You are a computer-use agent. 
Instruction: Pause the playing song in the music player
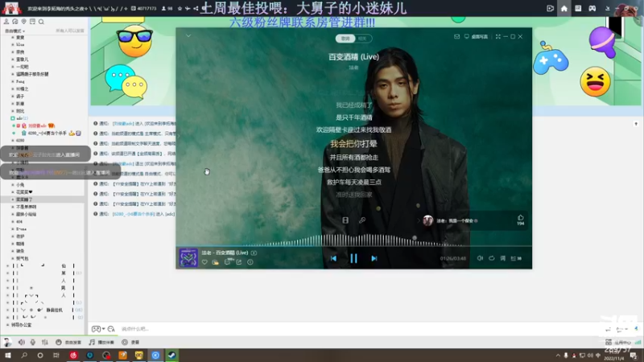point(353,258)
